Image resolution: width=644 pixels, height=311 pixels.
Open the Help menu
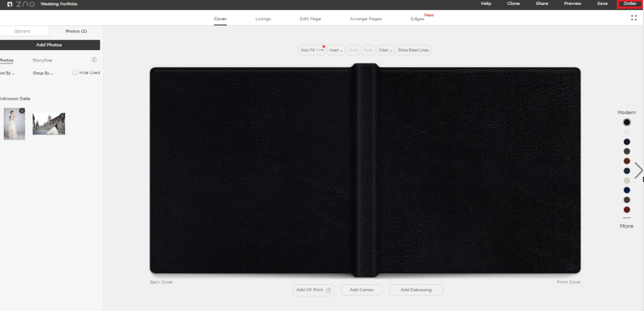click(x=486, y=4)
